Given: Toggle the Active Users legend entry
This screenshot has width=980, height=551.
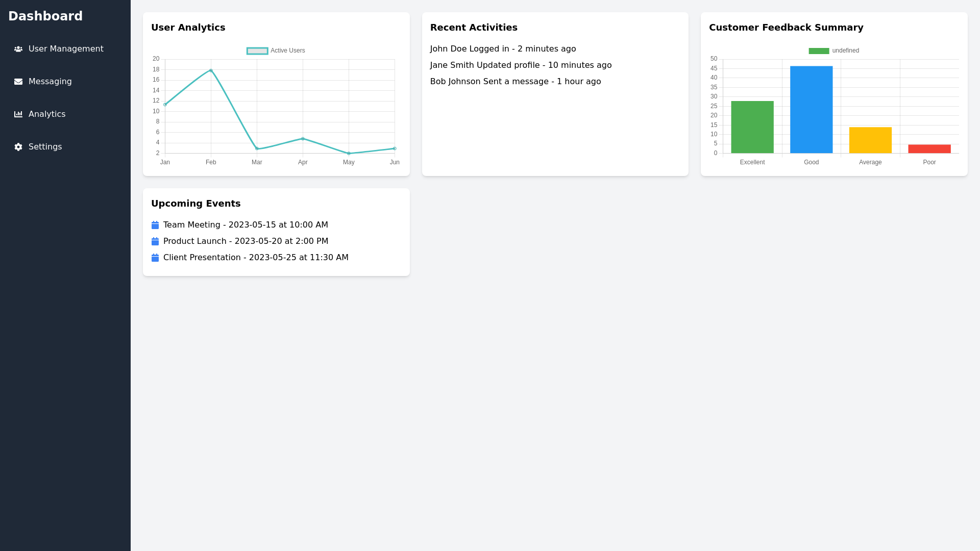Looking at the screenshot, I should [276, 51].
